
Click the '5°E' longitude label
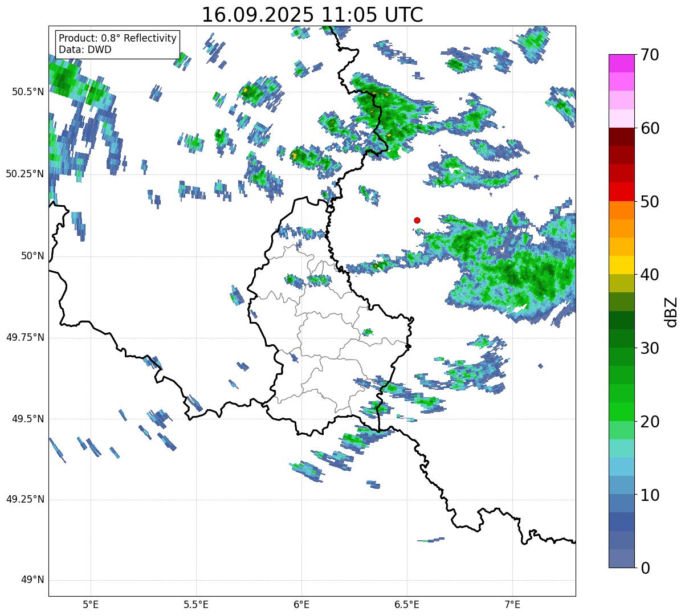pos(91,605)
